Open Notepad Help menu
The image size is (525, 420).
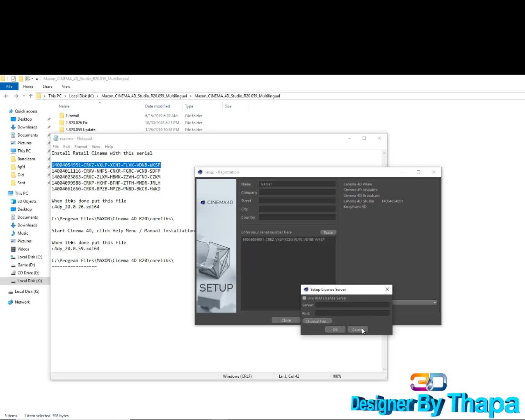109,146
